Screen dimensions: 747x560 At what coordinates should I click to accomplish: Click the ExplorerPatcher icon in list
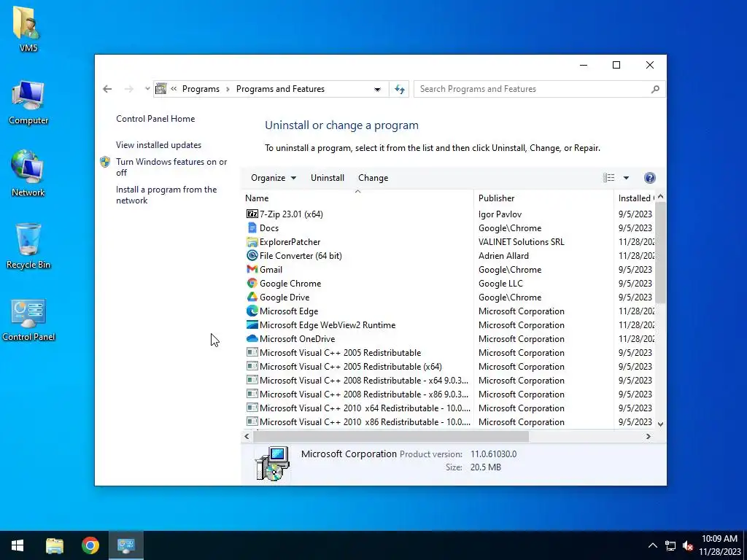click(x=252, y=241)
